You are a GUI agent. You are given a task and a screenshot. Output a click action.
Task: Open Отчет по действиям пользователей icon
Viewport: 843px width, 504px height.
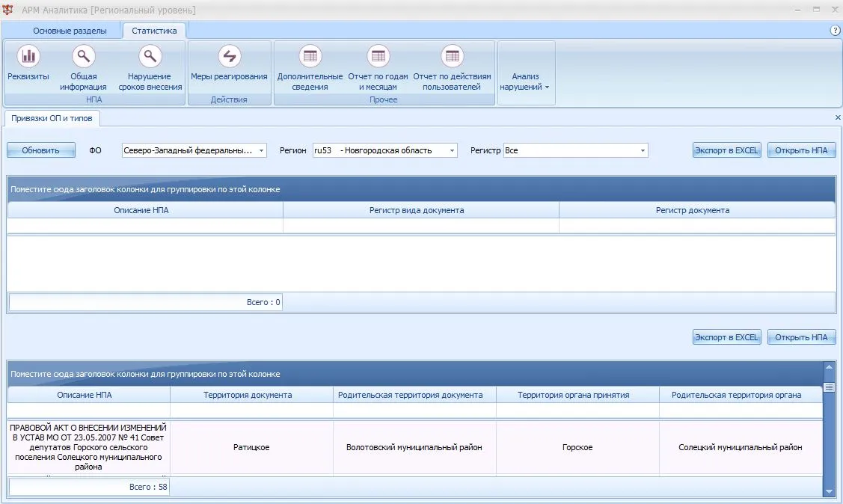click(x=452, y=56)
